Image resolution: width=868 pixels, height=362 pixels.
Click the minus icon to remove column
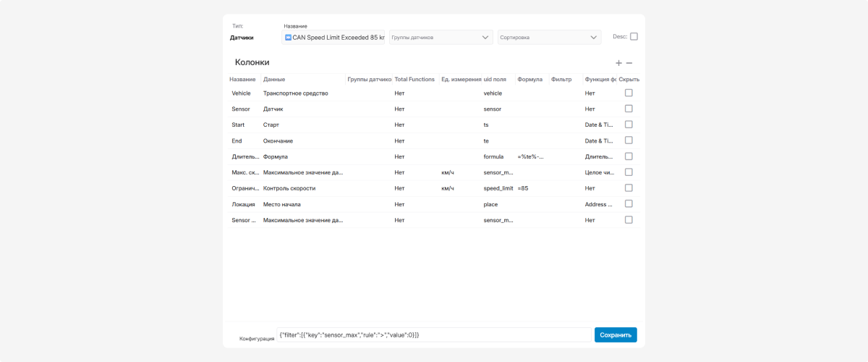[x=629, y=64]
